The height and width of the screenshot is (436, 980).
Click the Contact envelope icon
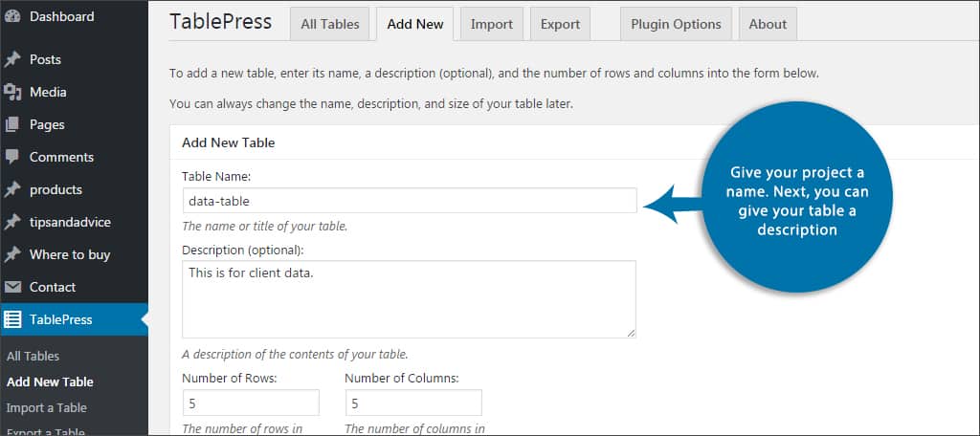coord(11,288)
